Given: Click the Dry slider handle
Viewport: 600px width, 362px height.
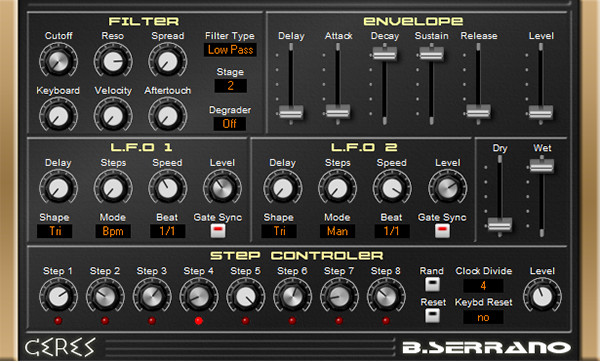Looking at the screenshot, I should pyautogui.click(x=500, y=225).
